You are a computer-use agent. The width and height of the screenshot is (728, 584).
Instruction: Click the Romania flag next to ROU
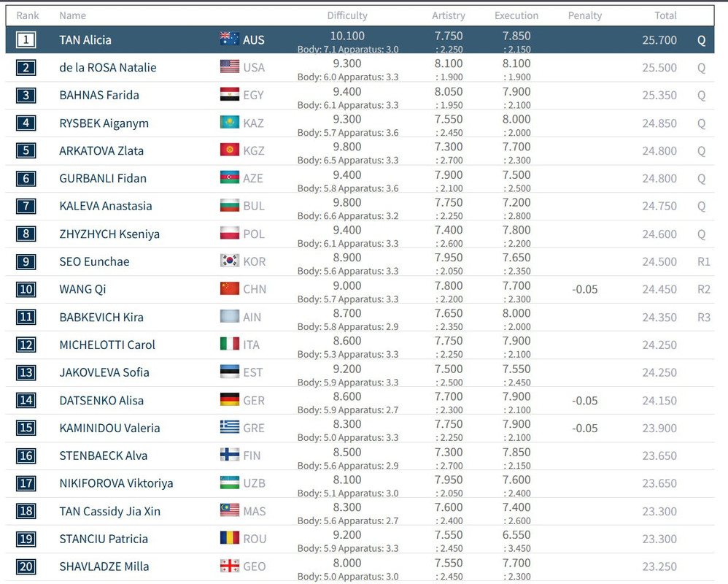229,538
